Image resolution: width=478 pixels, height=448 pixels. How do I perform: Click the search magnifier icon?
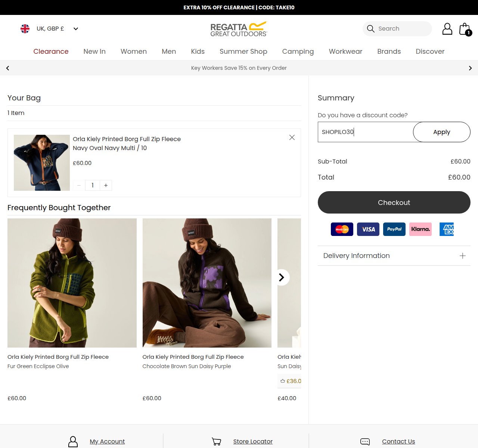[370, 29]
